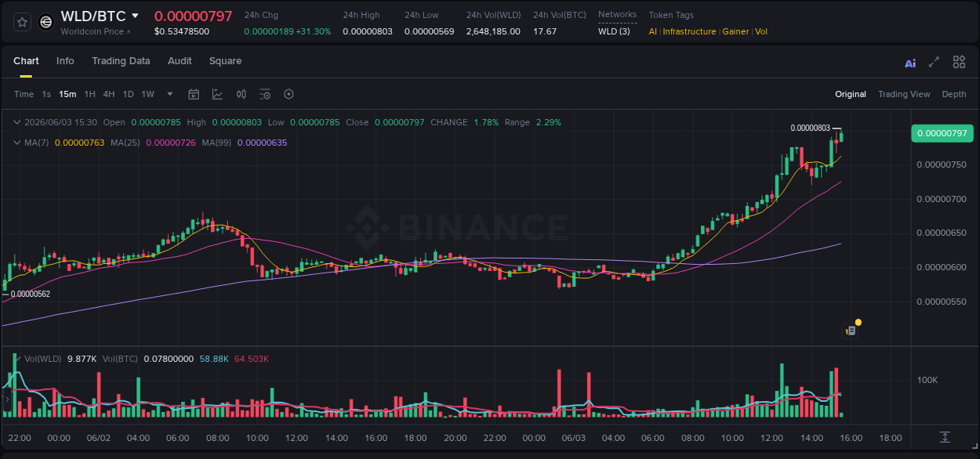980x459 pixels.
Task: Click the 24h High value 0.00000803
Action: [x=368, y=31]
